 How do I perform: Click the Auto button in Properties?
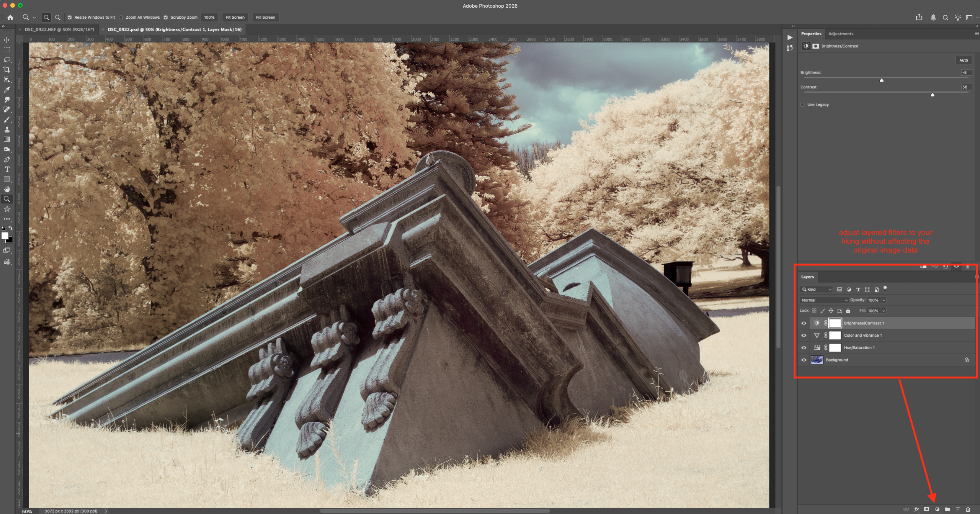click(963, 60)
